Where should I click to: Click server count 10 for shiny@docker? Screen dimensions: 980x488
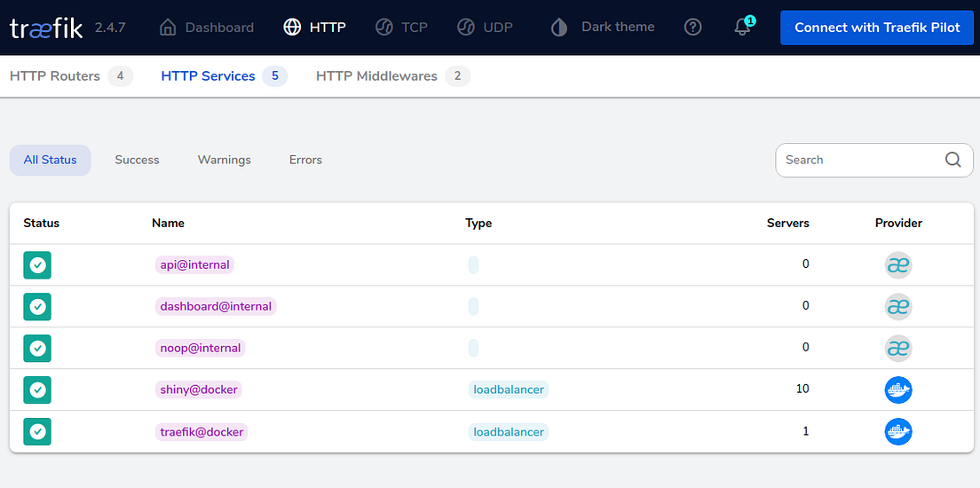coord(802,389)
